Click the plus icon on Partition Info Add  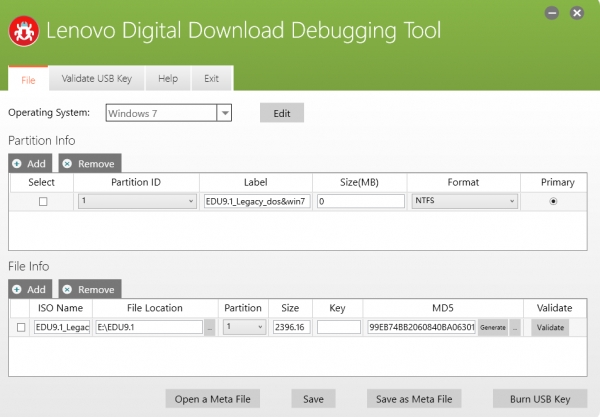click(x=16, y=164)
